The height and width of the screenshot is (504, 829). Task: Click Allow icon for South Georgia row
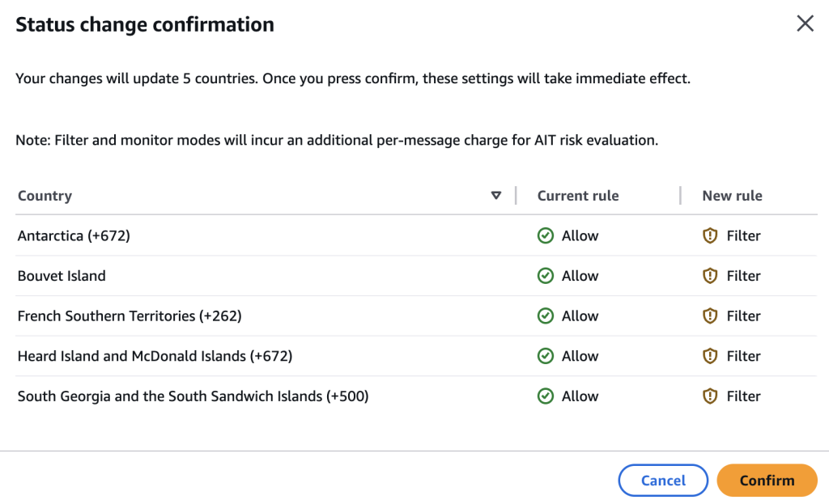pyautogui.click(x=546, y=396)
